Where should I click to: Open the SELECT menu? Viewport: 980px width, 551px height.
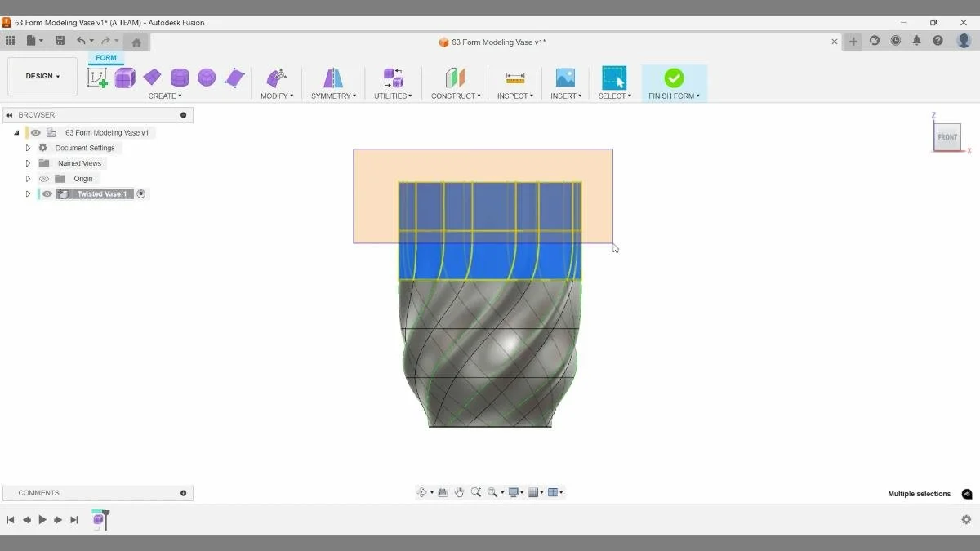(614, 96)
